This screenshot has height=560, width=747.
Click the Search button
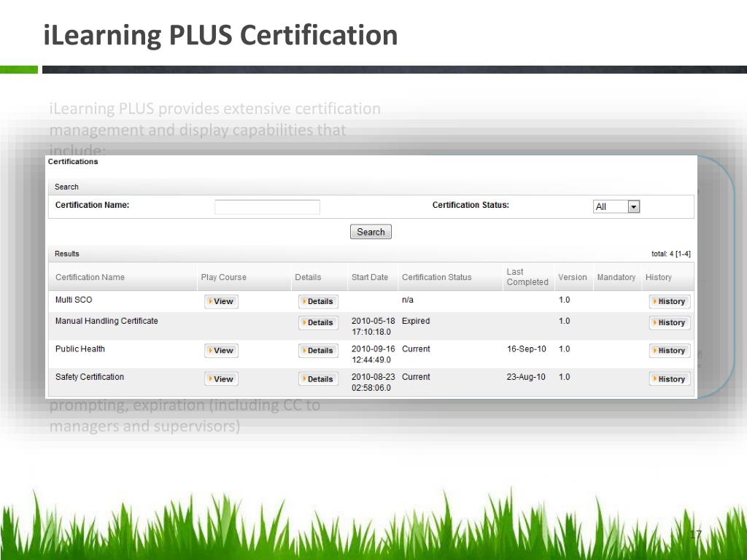click(x=371, y=232)
